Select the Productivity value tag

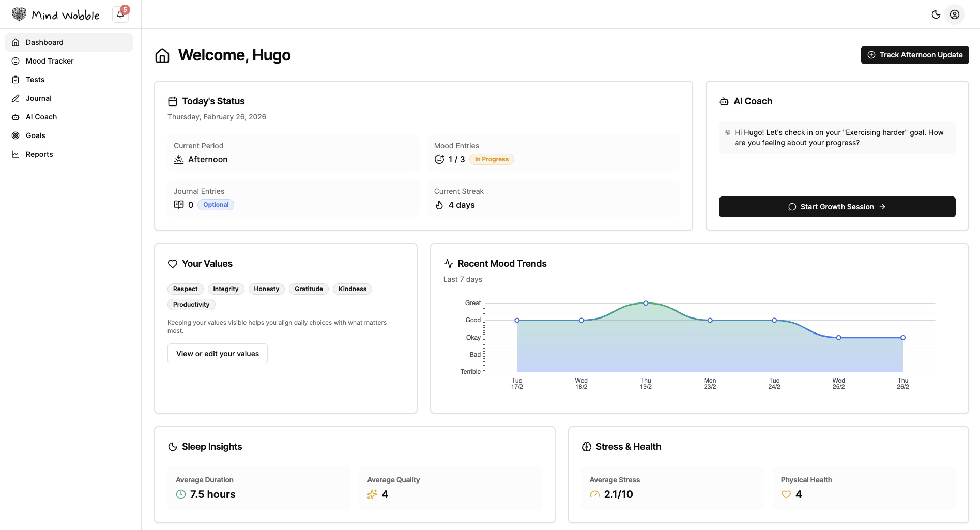[x=191, y=305]
